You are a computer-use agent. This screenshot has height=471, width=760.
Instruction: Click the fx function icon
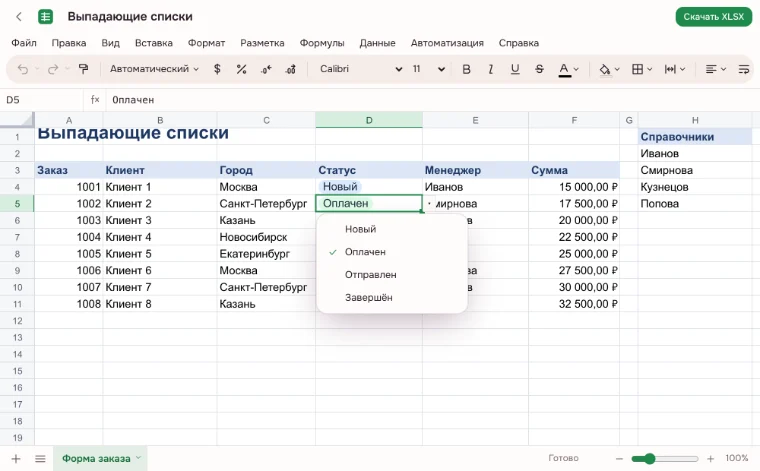[95, 99]
